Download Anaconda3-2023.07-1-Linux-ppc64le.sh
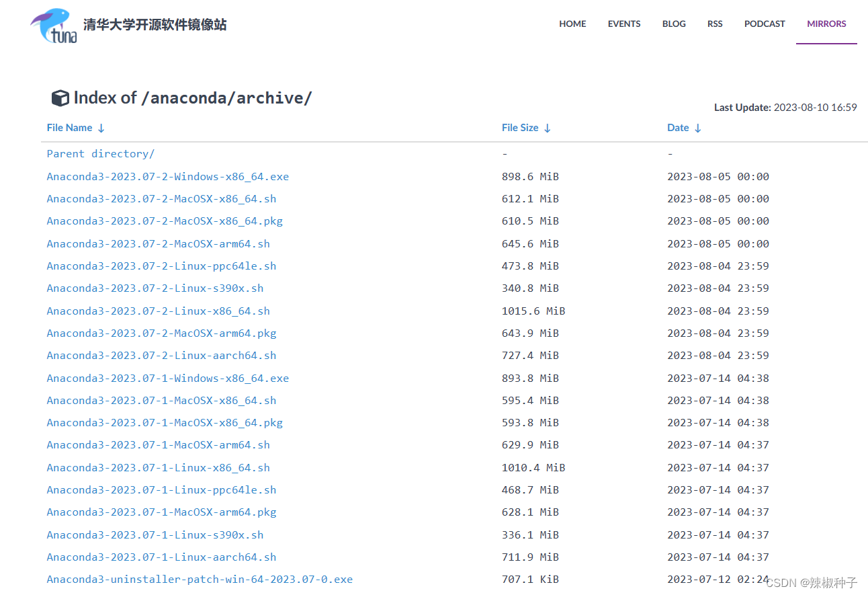 point(161,490)
